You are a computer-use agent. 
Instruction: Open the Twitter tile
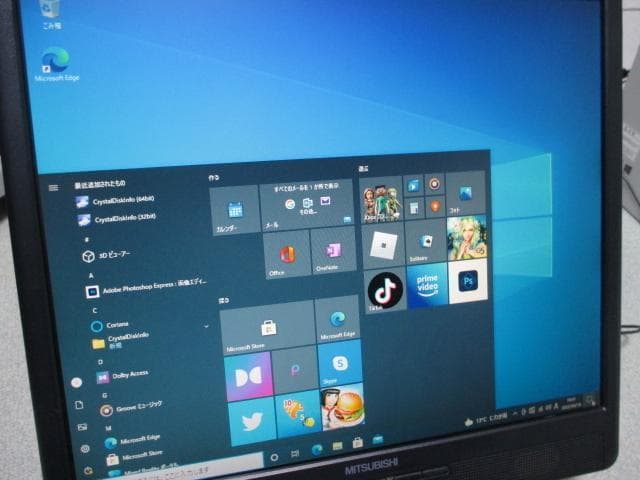click(x=253, y=422)
